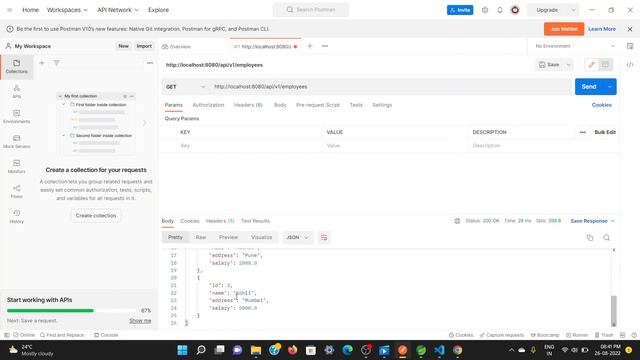
Task: Open the Save button dropdown arrow
Action: click(568, 64)
